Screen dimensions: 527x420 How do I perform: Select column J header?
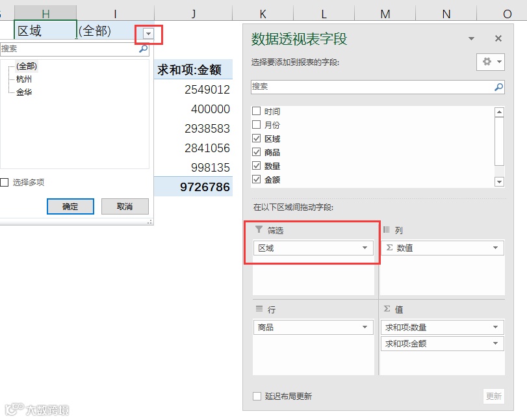tap(193, 14)
